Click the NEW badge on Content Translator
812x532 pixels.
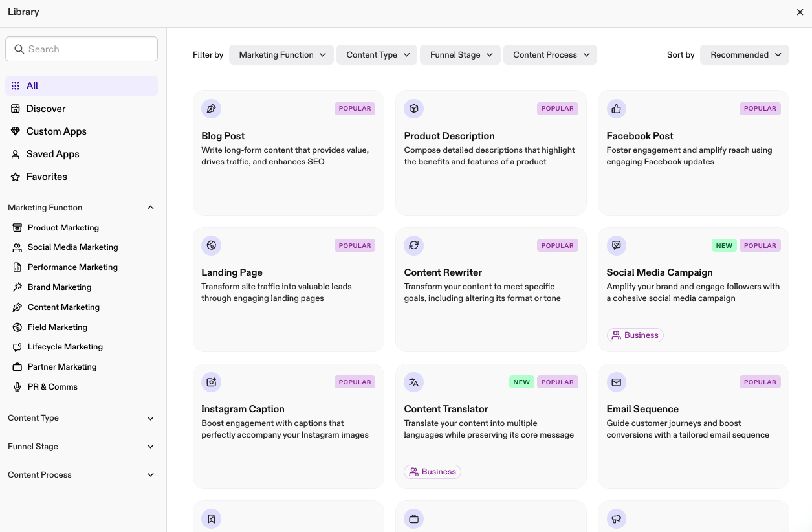521,382
